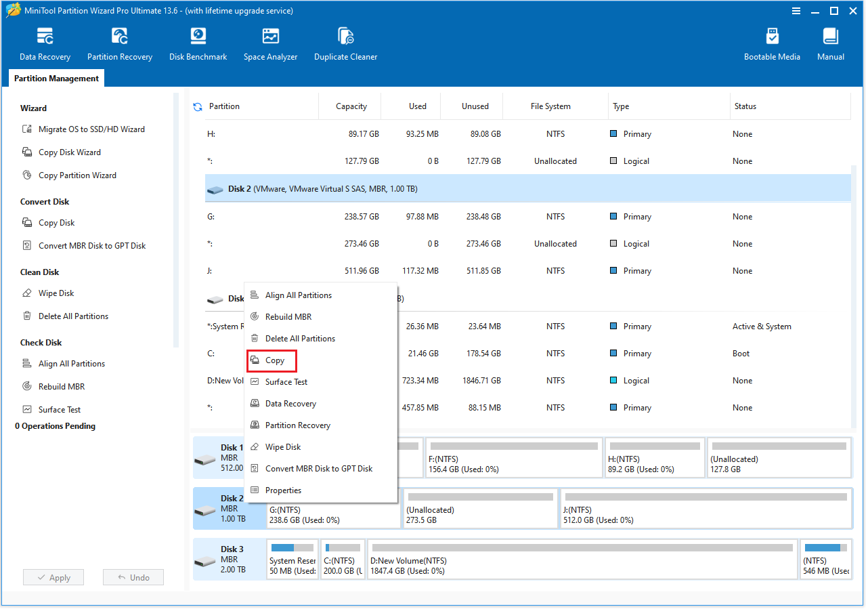Click the C:(NTFS) block on the Disk 3 map

(343, 559)
